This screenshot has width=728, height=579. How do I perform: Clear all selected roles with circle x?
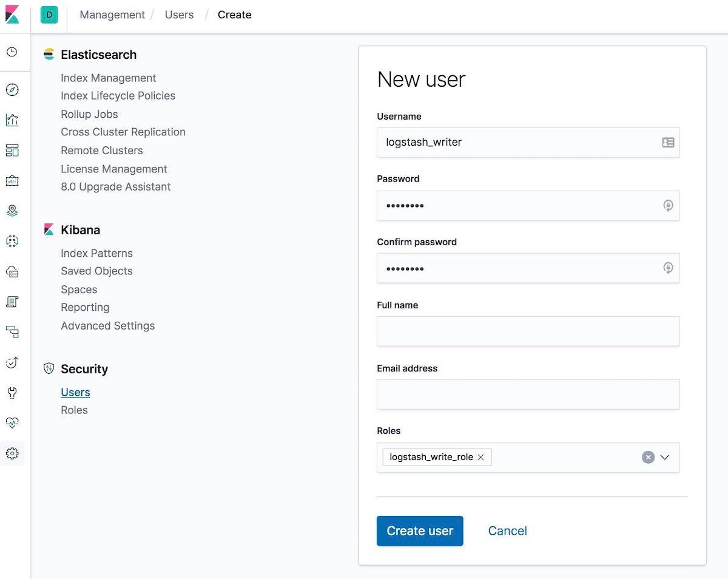[648, 458]
